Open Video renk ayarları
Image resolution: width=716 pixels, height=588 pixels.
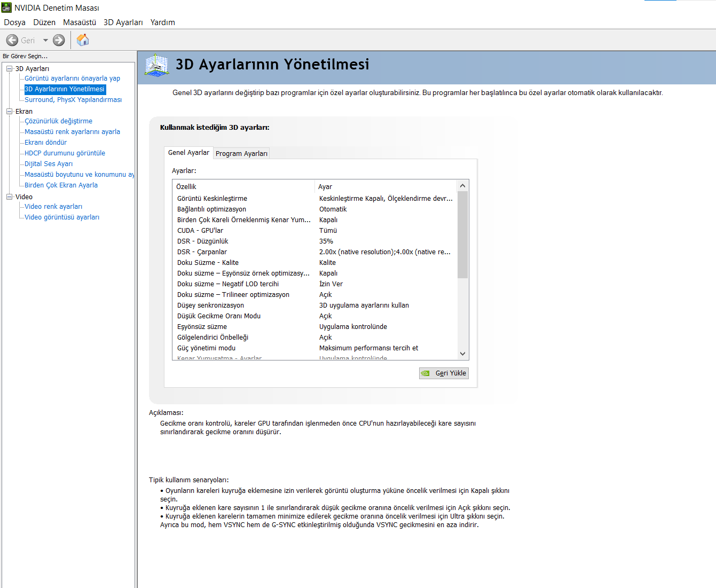pyautogui.click(x=53, y=207)
